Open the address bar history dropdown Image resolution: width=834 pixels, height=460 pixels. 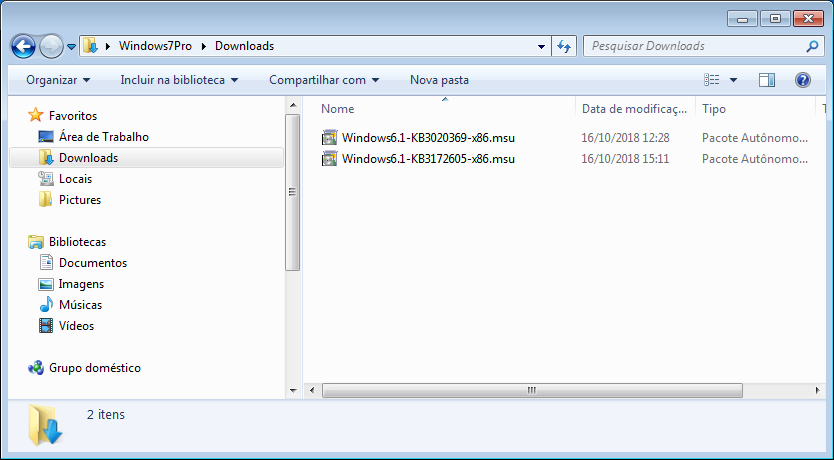click(x=541, y=46)
